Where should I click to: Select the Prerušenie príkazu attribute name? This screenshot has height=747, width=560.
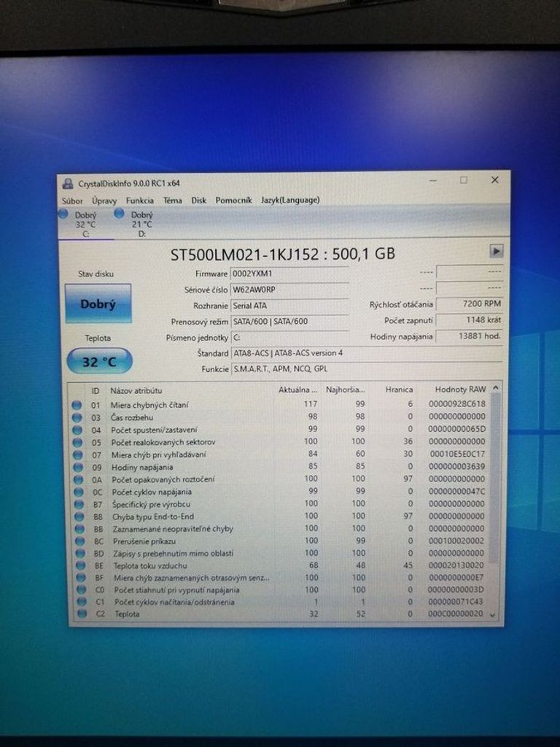pyautogui.click(x=144, y=541)
